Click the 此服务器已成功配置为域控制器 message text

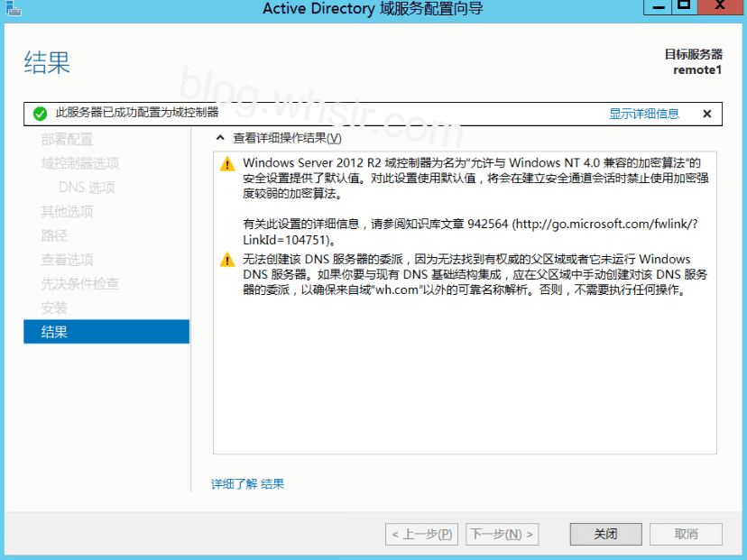(137, 113)
